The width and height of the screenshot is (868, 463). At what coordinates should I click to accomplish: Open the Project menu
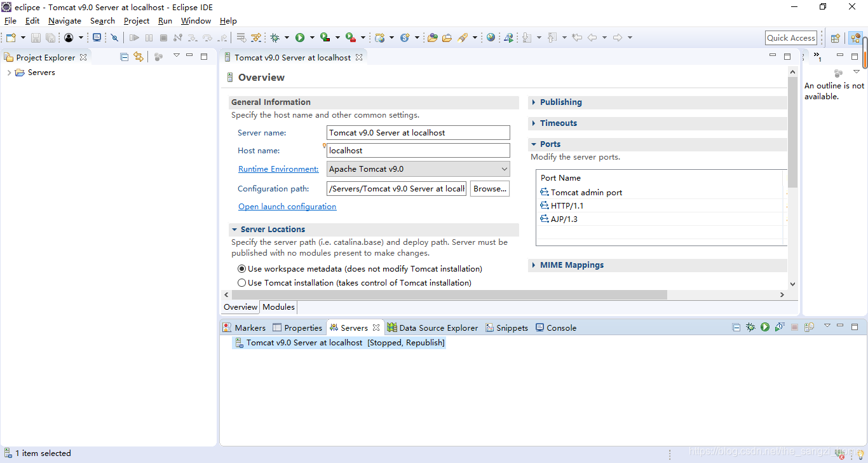click(137, 21)
